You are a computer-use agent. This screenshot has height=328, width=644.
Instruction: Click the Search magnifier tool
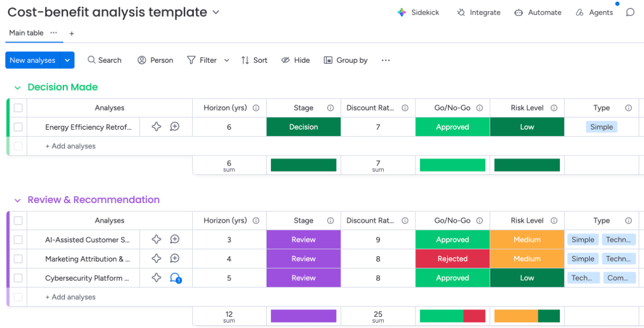(x=105, y=60)
